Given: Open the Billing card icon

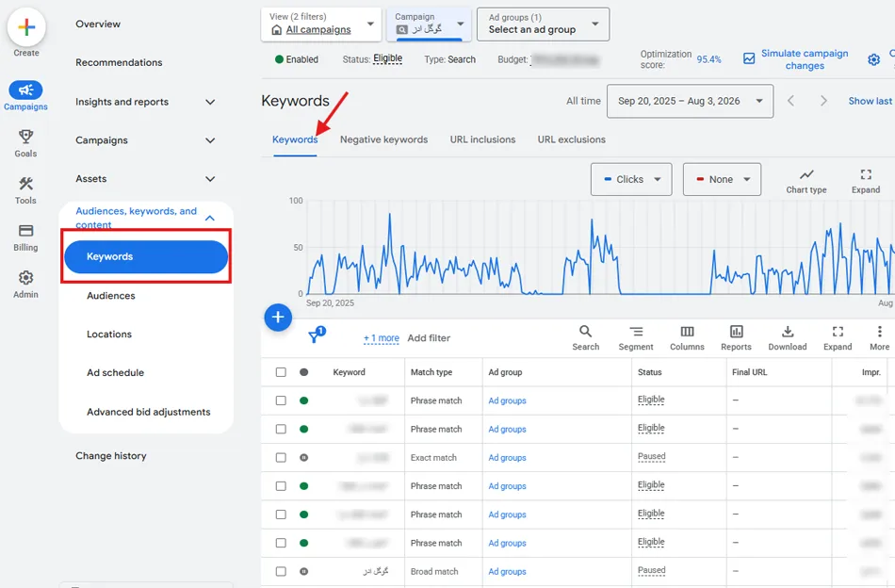Looking at the screenshot, I should [25, 231].
